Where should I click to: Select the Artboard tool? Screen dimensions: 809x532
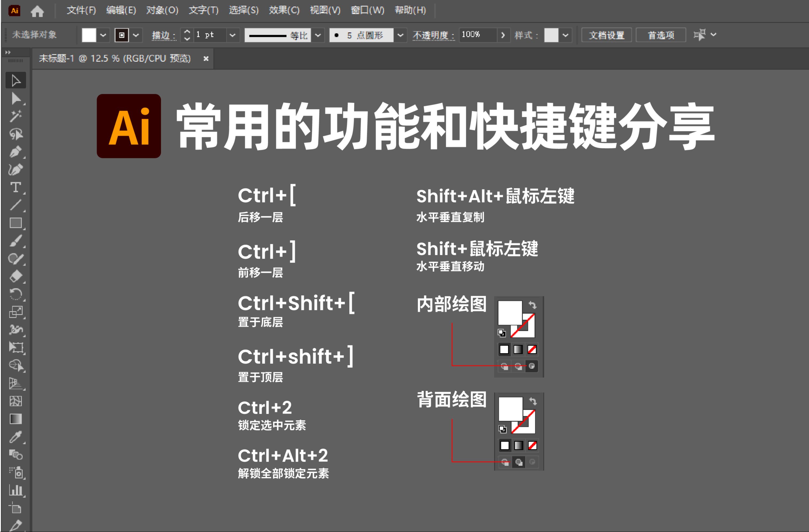(16, 508)
